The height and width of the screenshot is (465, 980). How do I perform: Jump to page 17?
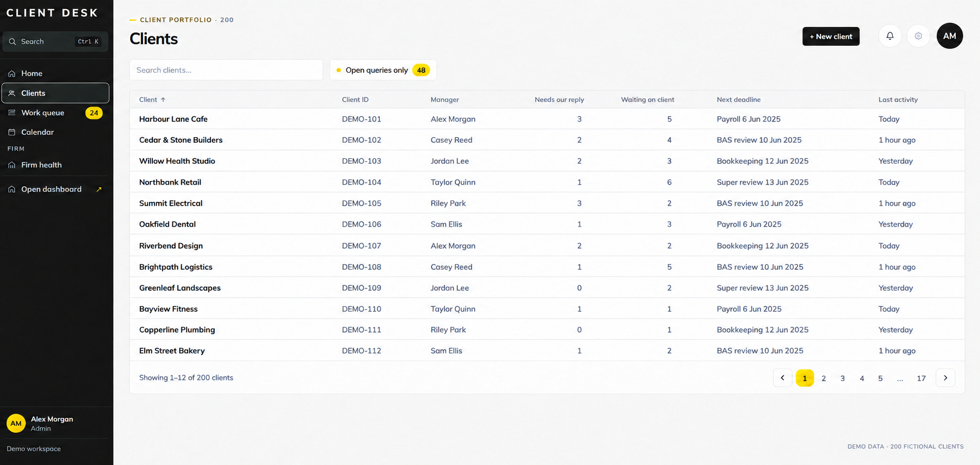tap(921, 378)
